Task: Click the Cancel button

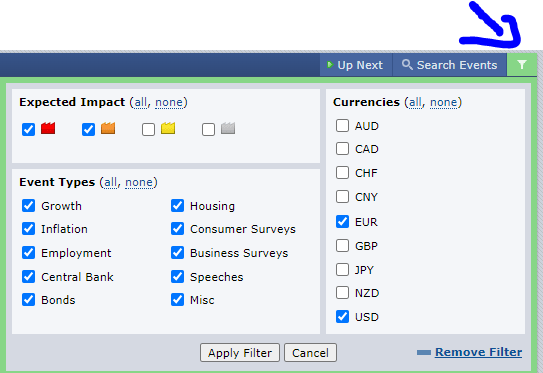Action: (310, 353)
